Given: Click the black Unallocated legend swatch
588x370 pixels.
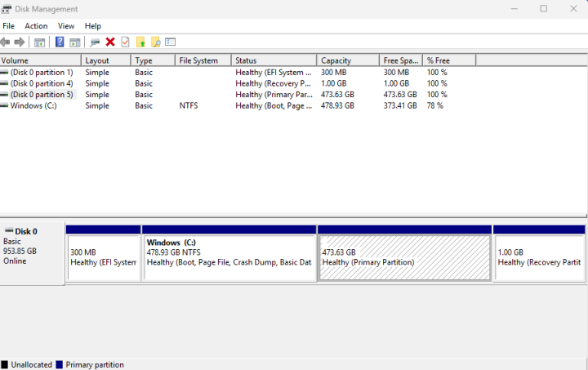Looking at the screenshot, I should tap(5, 365).
